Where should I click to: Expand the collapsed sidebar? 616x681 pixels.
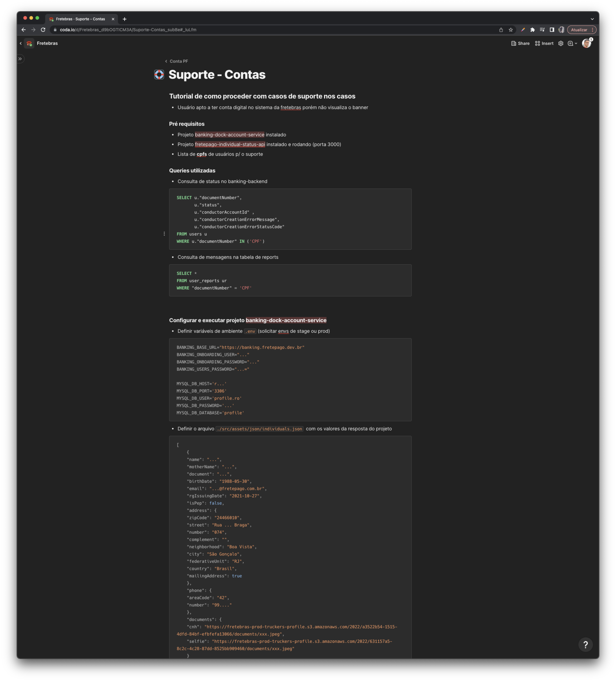coord(20,59)
